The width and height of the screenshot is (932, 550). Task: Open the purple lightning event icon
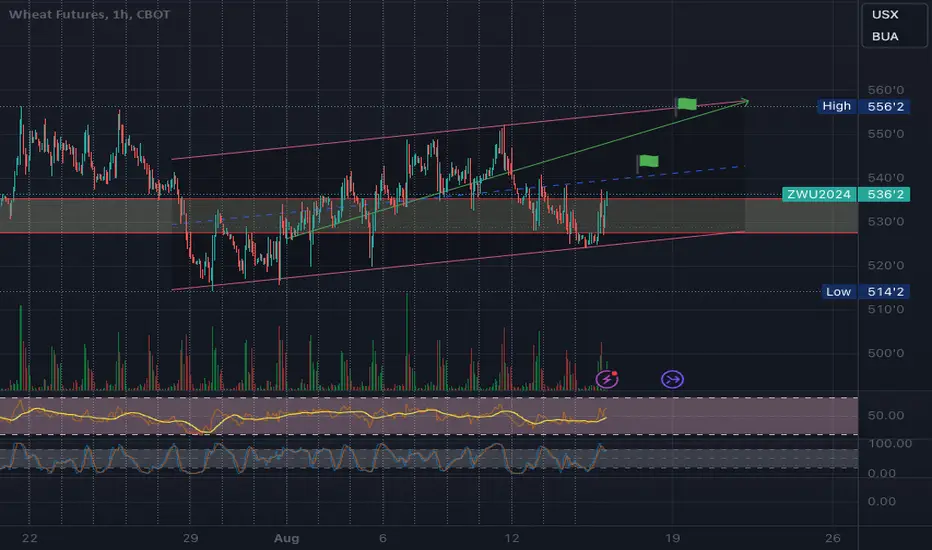pos(607,379)
